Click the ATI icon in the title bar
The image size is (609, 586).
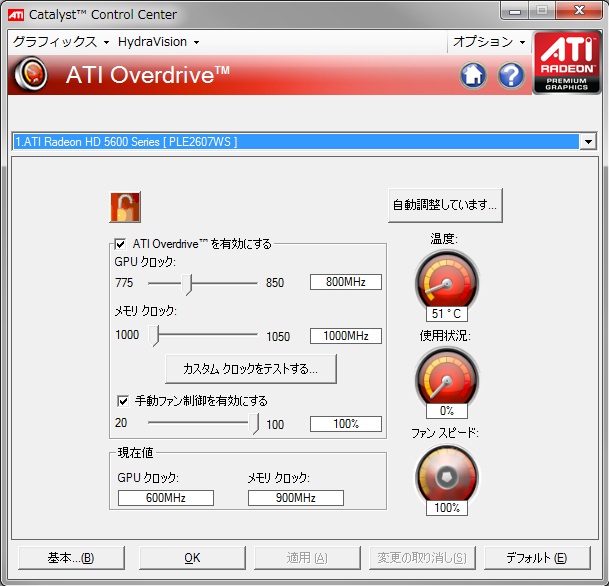(16, 15)
